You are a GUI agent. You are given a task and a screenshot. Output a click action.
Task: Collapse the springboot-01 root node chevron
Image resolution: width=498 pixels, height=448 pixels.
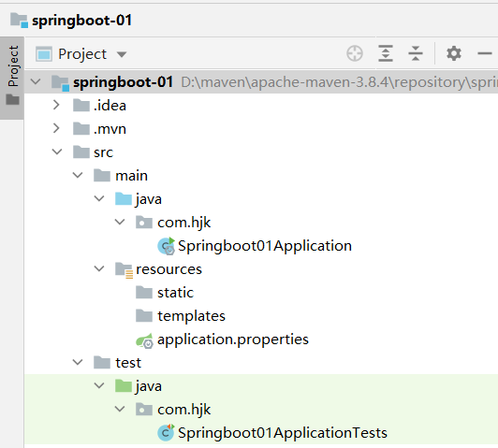pos(36,82)
